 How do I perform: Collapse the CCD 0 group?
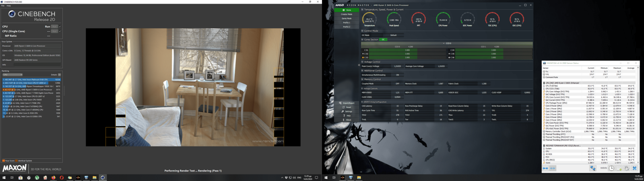tap(444, 43)
